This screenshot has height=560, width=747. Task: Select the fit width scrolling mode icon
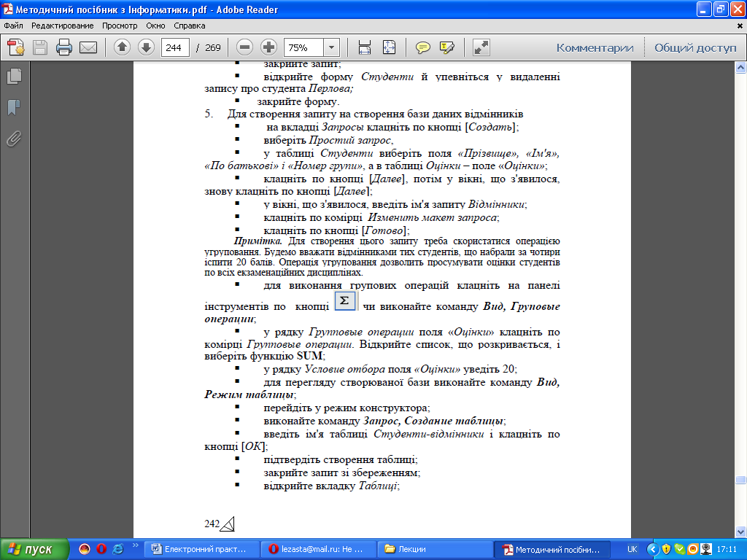(x=365, y=47)
